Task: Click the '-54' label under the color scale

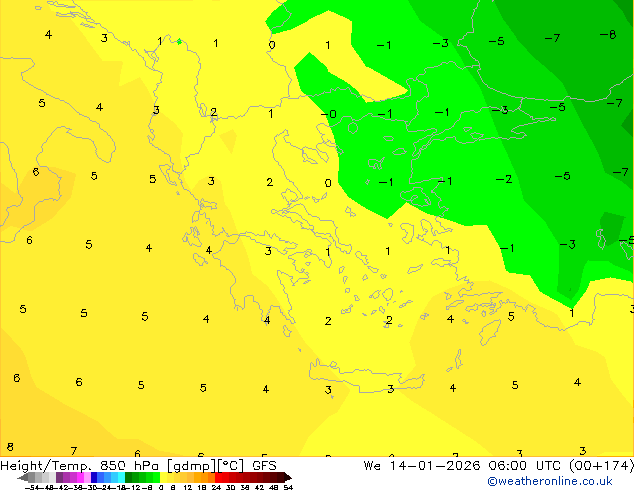Action: [x=33, y=487]
